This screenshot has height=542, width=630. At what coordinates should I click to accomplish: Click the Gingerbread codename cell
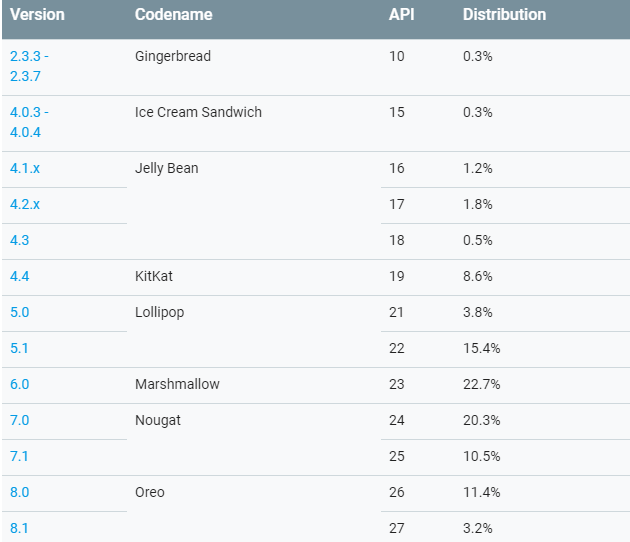coord(173,56)
